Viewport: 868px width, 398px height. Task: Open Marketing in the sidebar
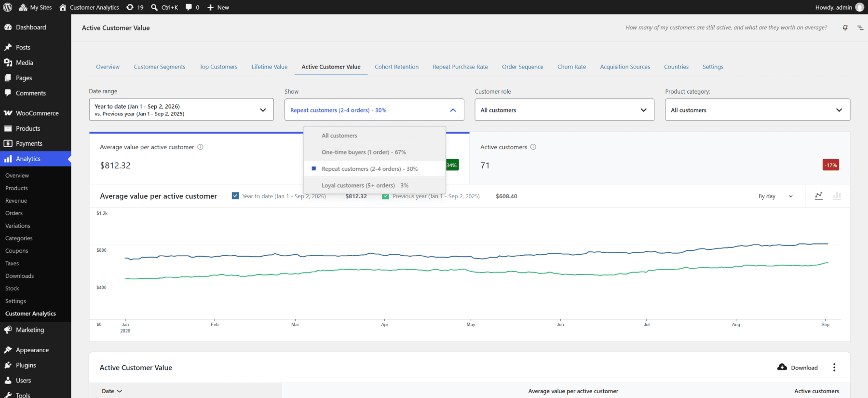(35, 330)
